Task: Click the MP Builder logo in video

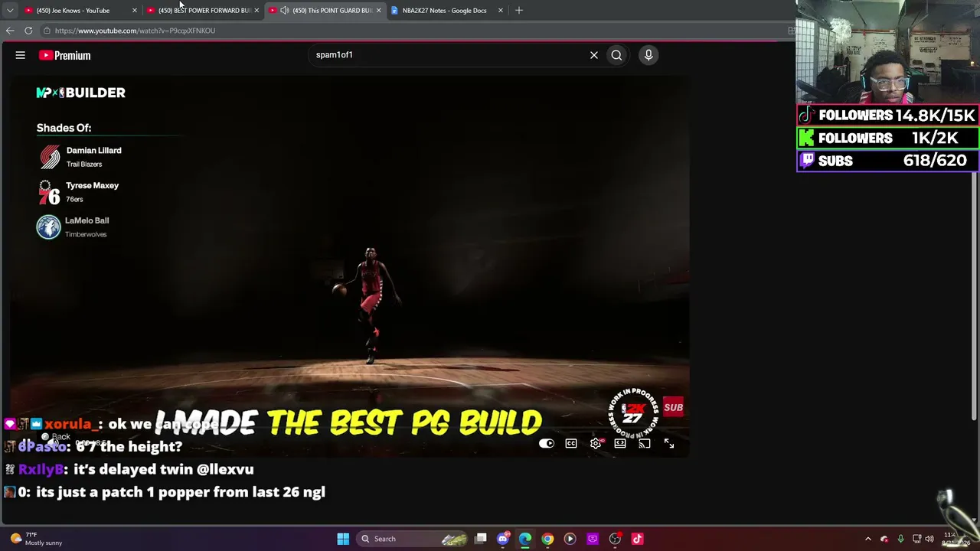Action: click(80, 93)
